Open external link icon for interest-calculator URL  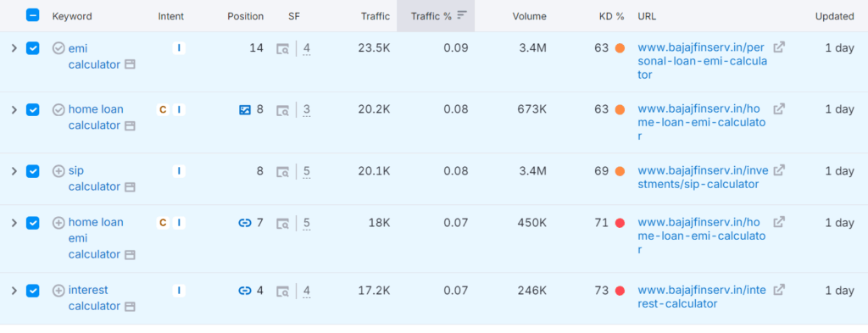779,289
